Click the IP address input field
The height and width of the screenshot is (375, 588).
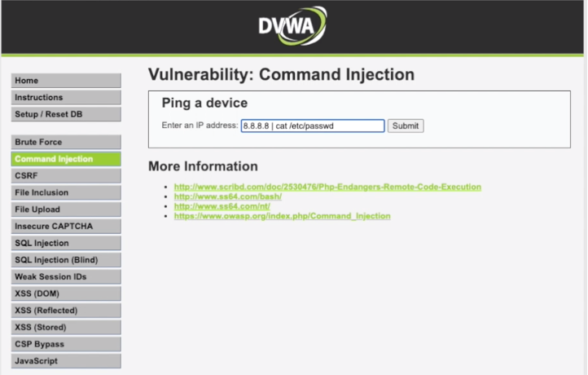point(312,126)
